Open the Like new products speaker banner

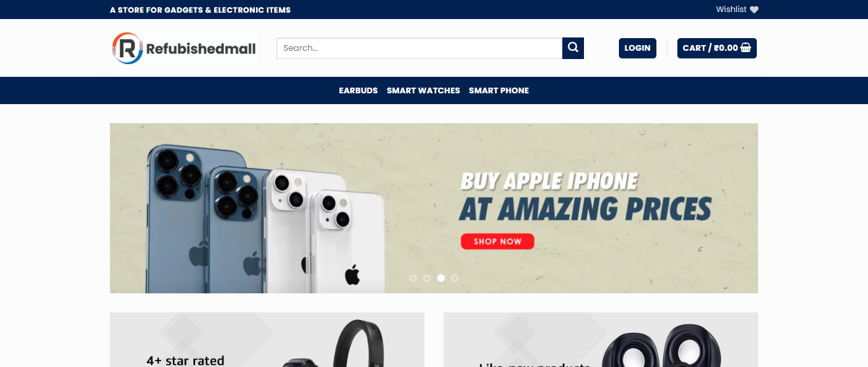600,340
